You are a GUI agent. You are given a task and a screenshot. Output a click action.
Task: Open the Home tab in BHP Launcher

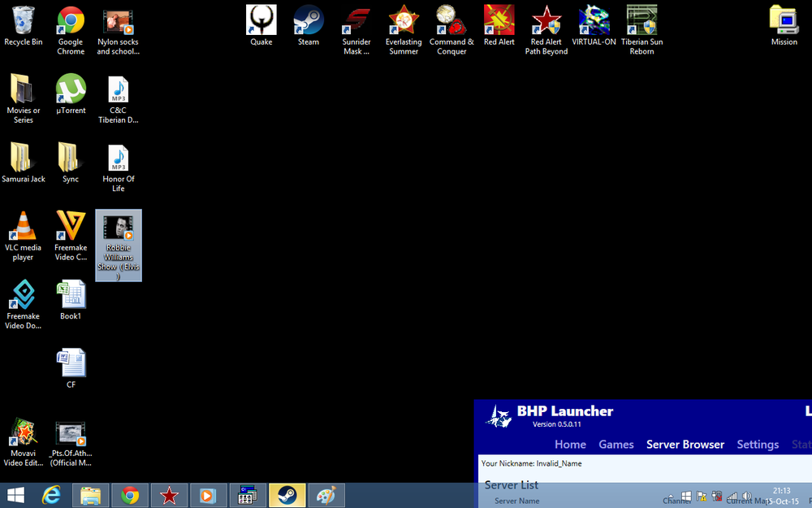[x=570, y=445]
